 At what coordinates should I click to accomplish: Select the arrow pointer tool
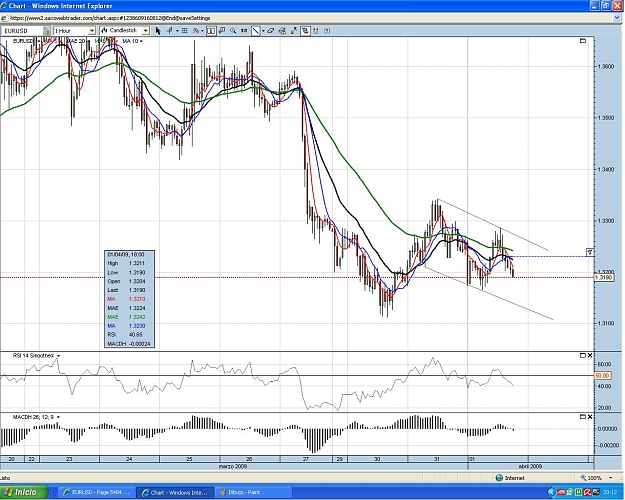158,31
